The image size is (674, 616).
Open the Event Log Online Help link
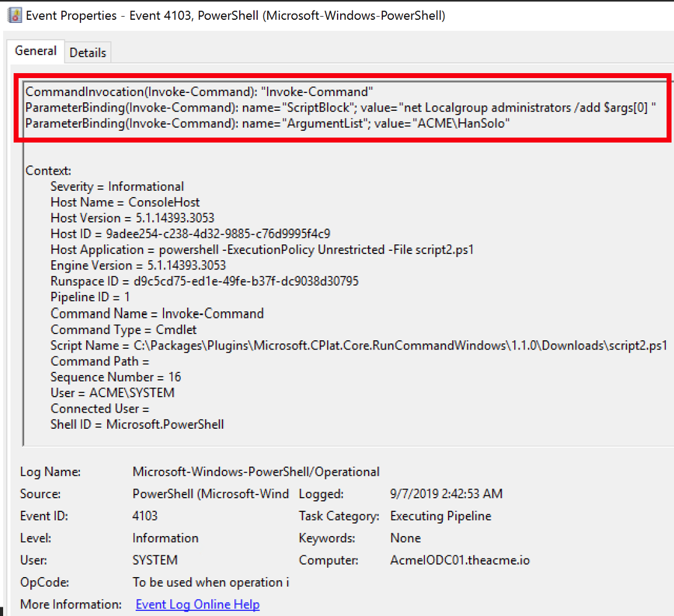point(197,604)
